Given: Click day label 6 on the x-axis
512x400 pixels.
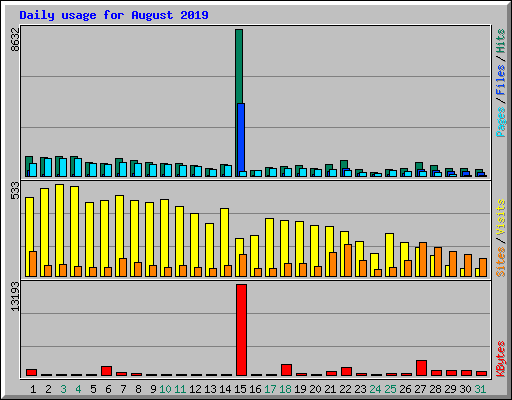Looking at the screenshot, I should coord(108,389).
